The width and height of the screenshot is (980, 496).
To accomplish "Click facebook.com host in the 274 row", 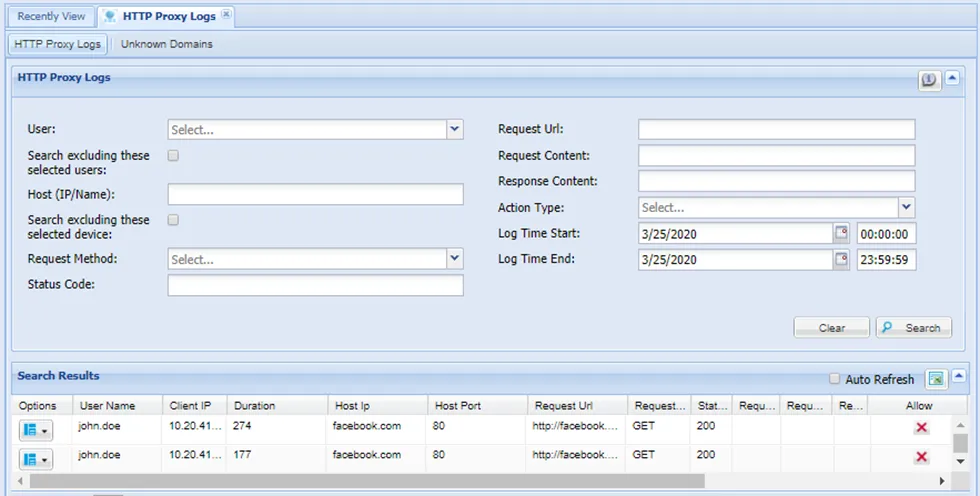I will [x=367, y=426].
